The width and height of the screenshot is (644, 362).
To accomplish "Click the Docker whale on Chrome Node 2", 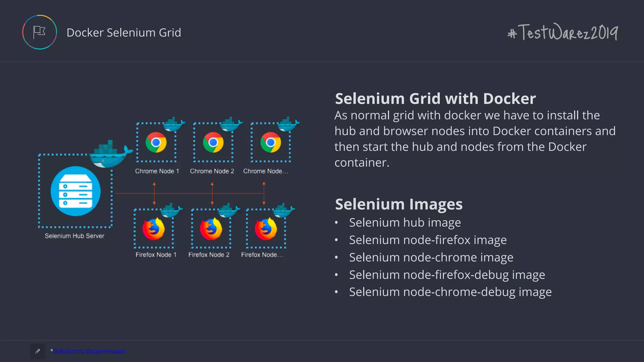I will coord(231,124).
